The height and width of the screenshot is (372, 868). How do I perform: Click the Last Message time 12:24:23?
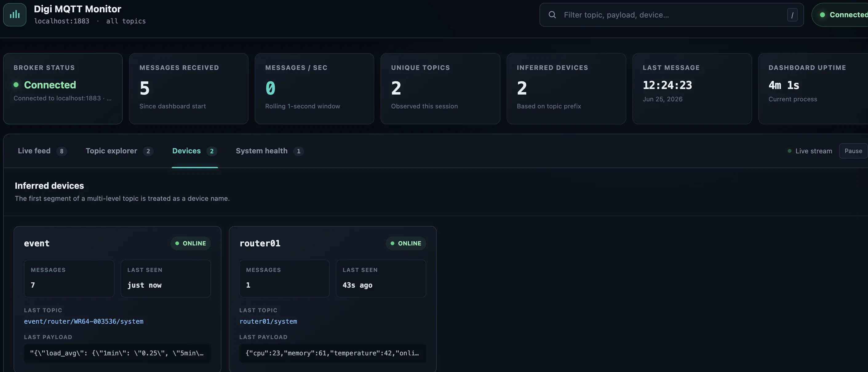(x=667, y=85)
